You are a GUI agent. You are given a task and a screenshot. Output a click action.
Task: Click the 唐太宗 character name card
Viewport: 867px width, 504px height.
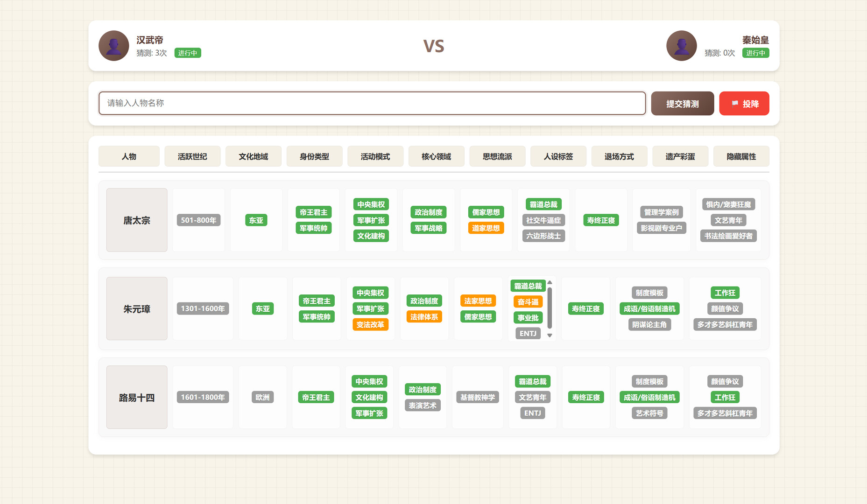coord(137,220)
